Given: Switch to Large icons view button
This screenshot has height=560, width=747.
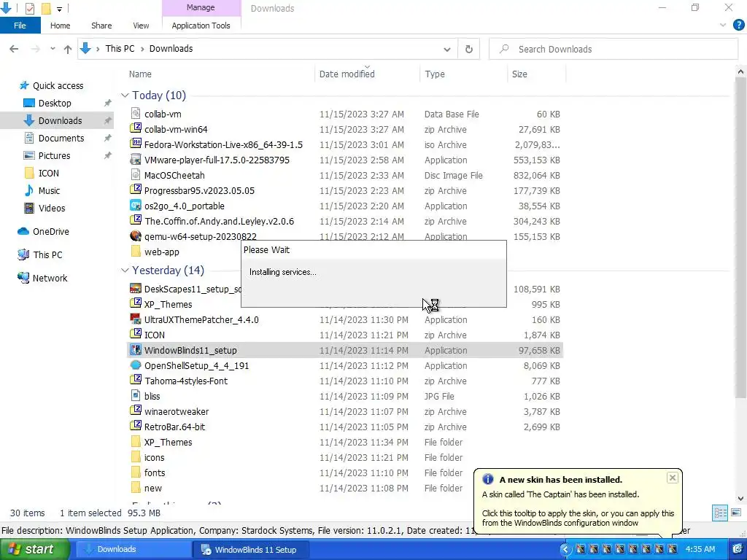Looking at the screenshot, I should [x=735, y=513].
